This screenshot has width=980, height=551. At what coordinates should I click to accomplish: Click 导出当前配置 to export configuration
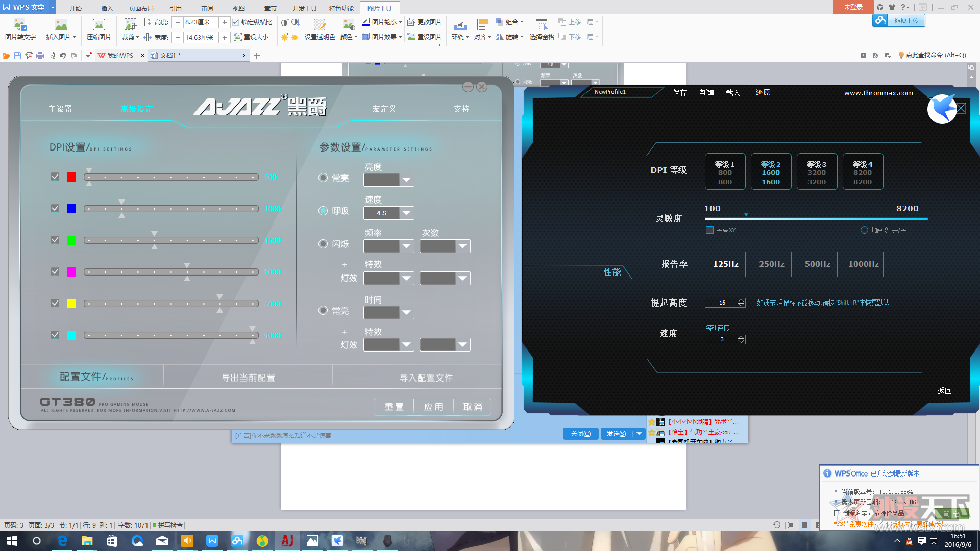click(248, 378)
